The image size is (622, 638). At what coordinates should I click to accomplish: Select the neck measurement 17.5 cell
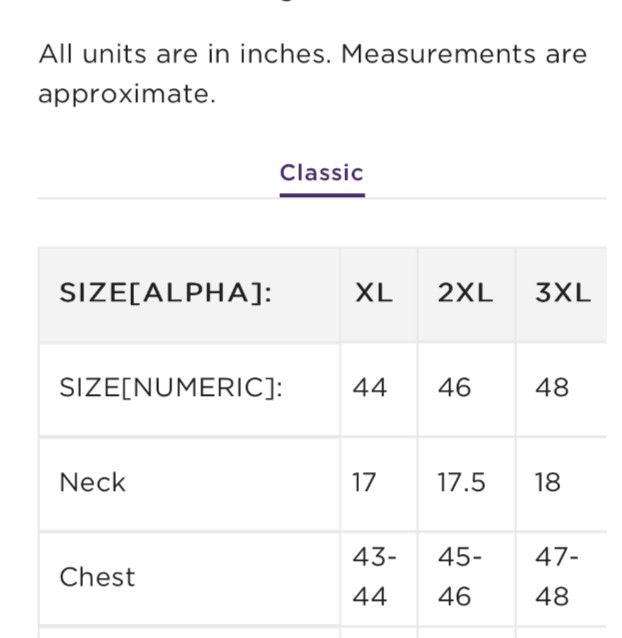tap(461, 482)
